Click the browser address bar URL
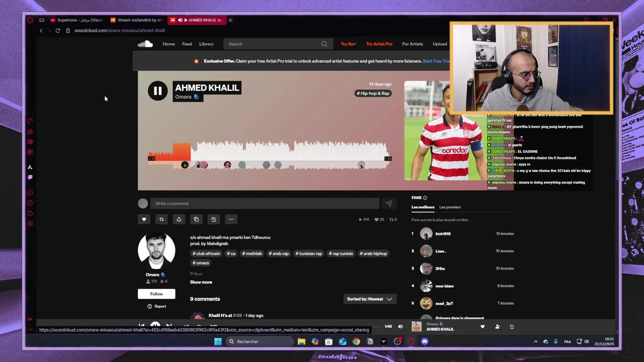644x362 pixels. point(120,31)
